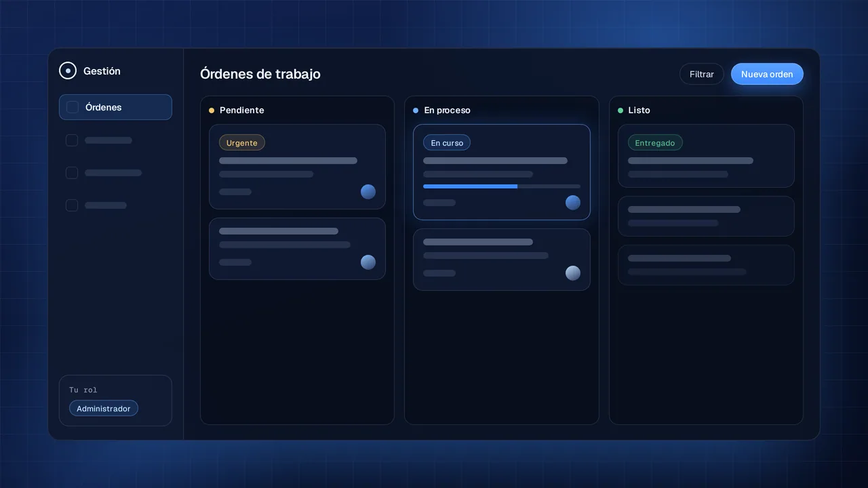Select the avatar on the untagged En proceso card
The width and height of the screenshot is (868, 488).
click(573, 273)
